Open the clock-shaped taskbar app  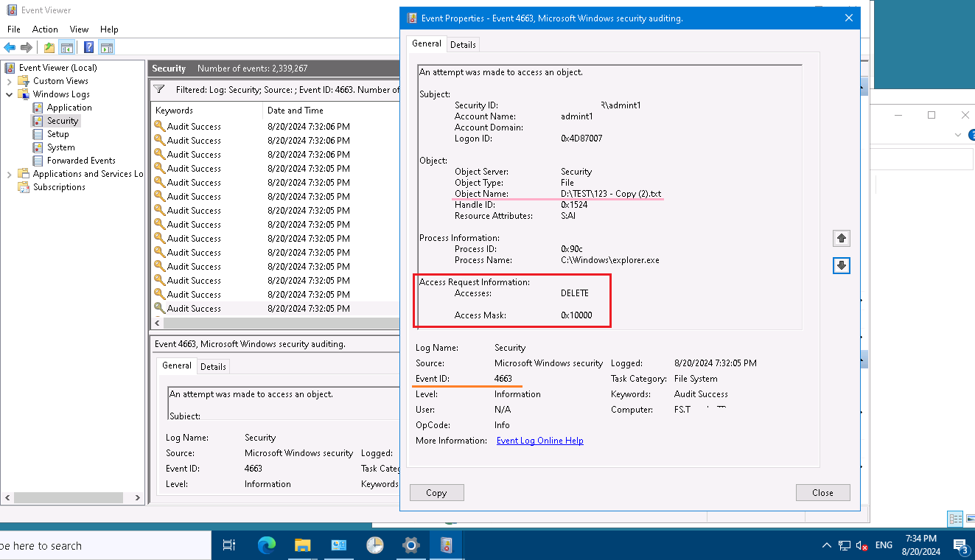(x=375, y=545)
